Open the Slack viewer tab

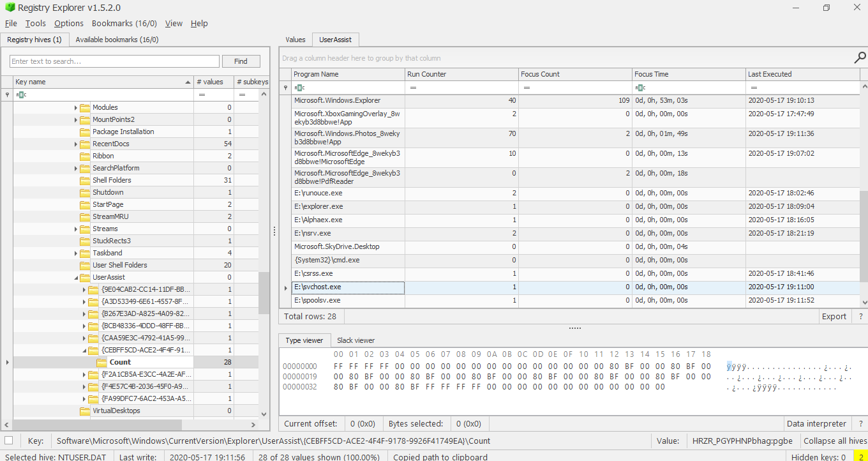[x=355, y=340]
